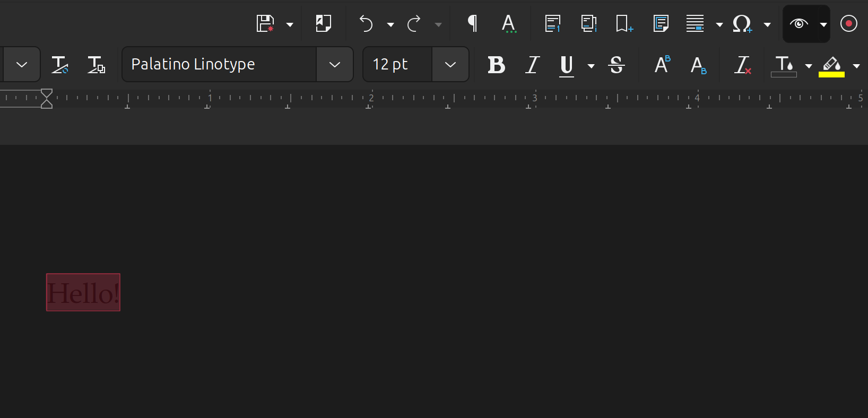868x418 pixels.
Task: Toggle Bold formatting
Action: point(497,65)
